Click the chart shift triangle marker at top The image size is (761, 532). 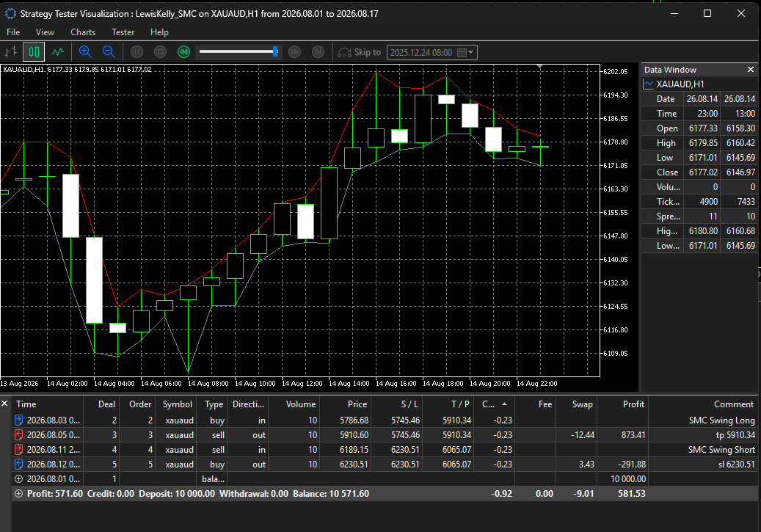(539, 67)
